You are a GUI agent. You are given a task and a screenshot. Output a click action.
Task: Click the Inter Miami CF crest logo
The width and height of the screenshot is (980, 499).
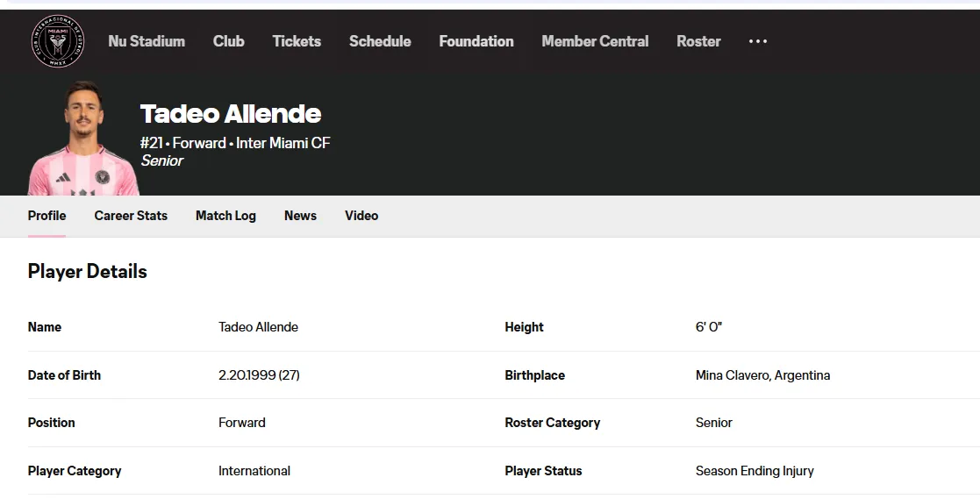tap(58, 41)
